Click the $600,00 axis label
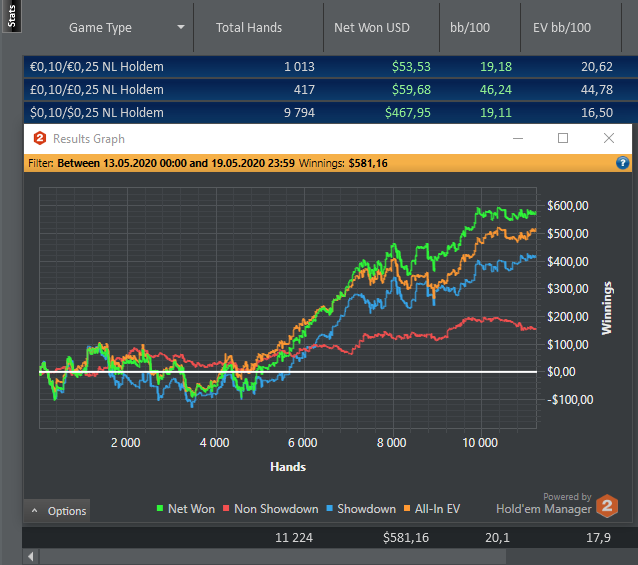 [568, 206]
